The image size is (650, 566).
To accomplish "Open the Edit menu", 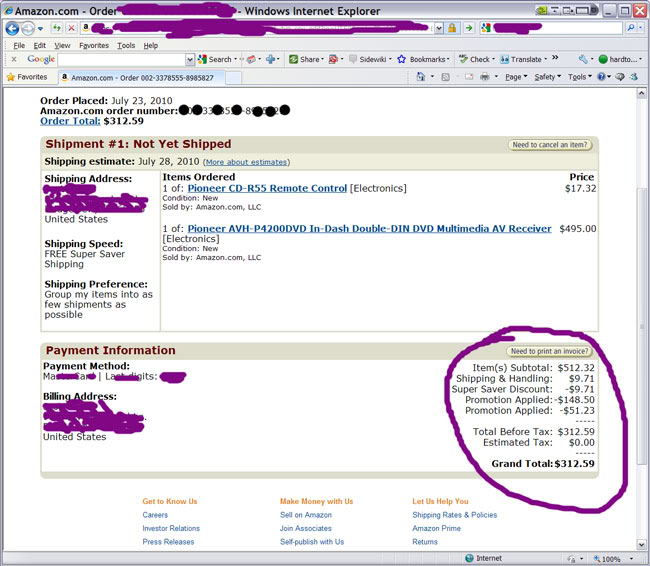I will [x=39, y=46].
